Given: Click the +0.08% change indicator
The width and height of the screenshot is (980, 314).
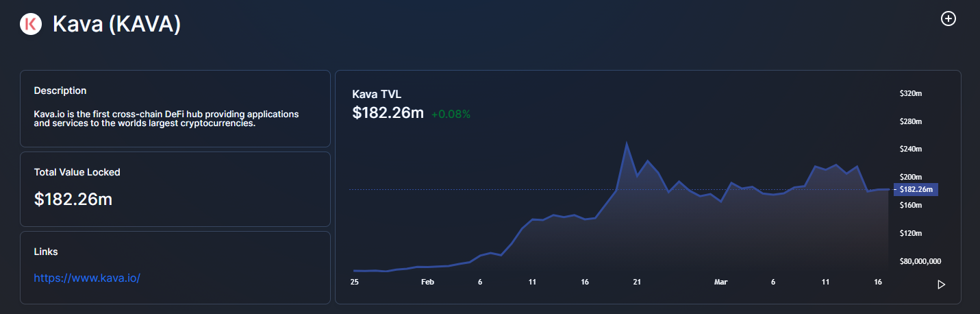Looking at the screenshot, I should (x=451, y=114).
